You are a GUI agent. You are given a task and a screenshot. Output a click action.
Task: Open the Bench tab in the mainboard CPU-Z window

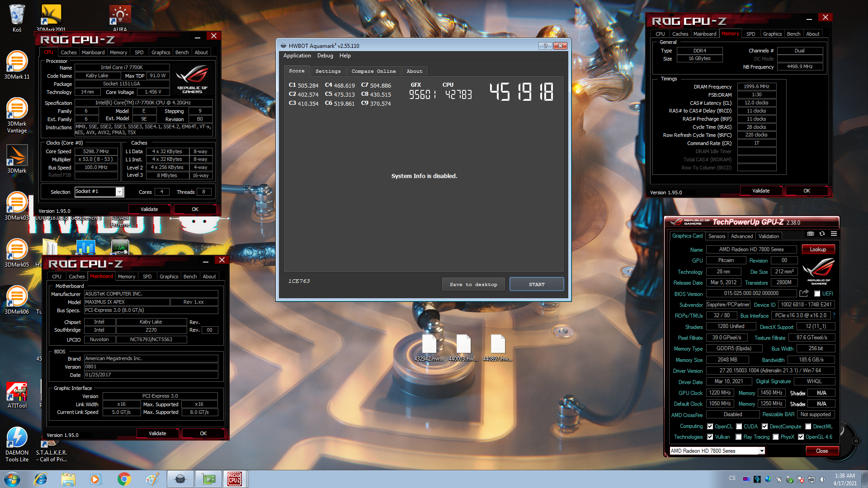coord(190,277)
